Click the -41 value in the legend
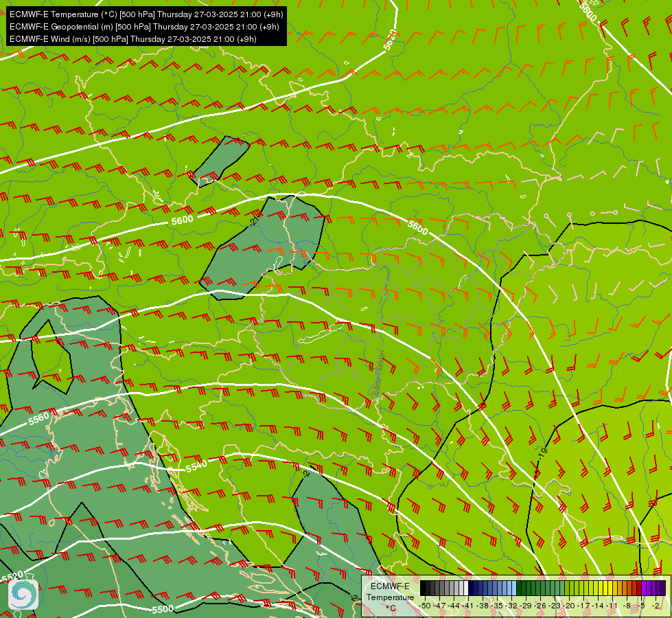The height and width of the screenshot is (618, 672). point(468,606)
